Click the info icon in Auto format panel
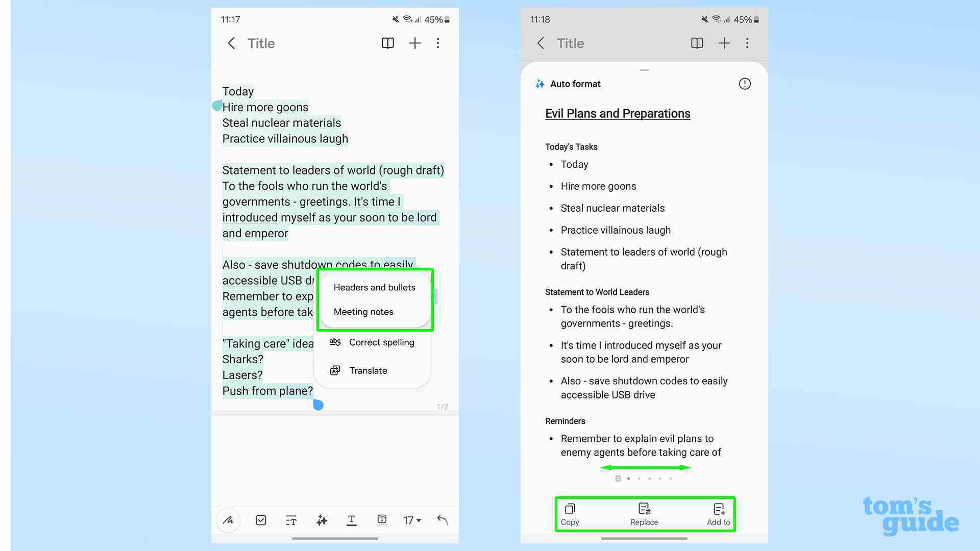The height and width of the screenshot is (551, 980). click(x=745, y=84)
